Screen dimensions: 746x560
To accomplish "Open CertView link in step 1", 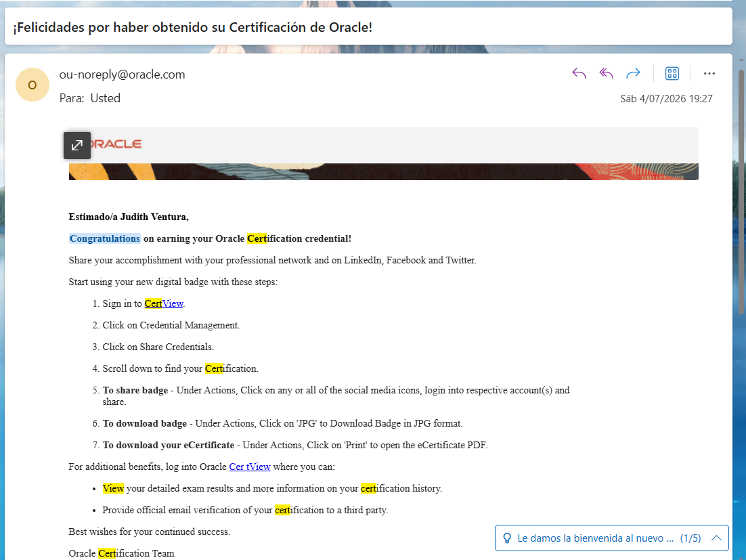I will [164, 303].
